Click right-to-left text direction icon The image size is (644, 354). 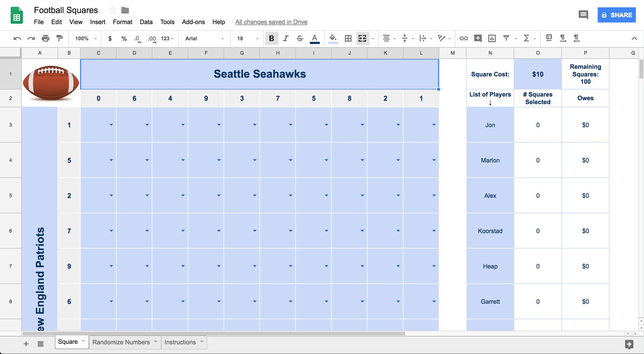(x=576, y=38)
